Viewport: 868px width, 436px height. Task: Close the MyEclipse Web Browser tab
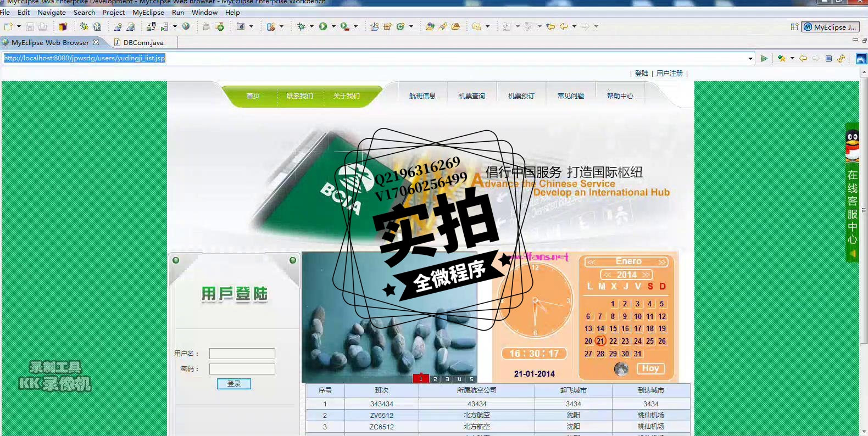click(x=96, y=42)
